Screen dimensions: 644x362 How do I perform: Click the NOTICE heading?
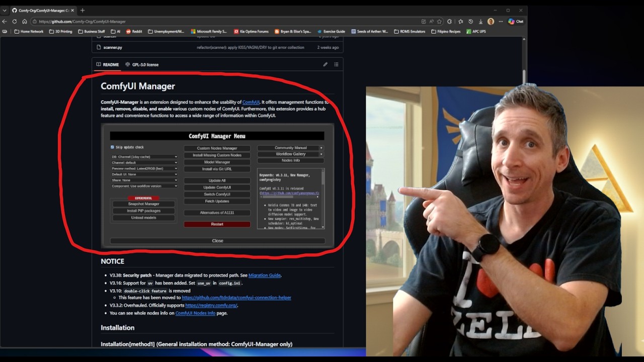(x=112, y=261)
